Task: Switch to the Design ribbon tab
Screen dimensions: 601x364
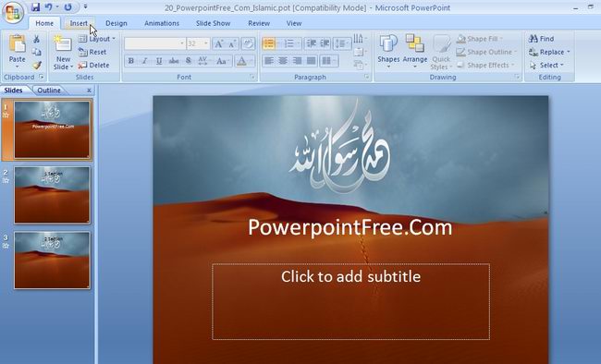Action: click(x=117, y=23)
